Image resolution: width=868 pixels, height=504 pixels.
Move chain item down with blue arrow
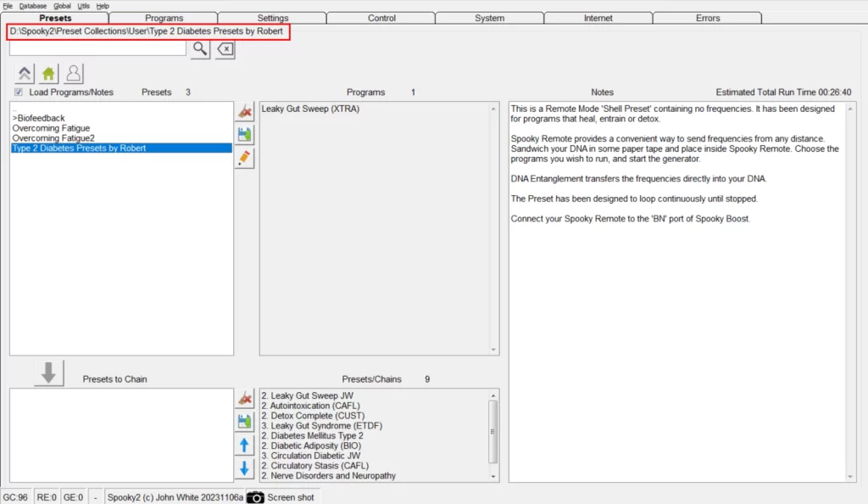245,468
